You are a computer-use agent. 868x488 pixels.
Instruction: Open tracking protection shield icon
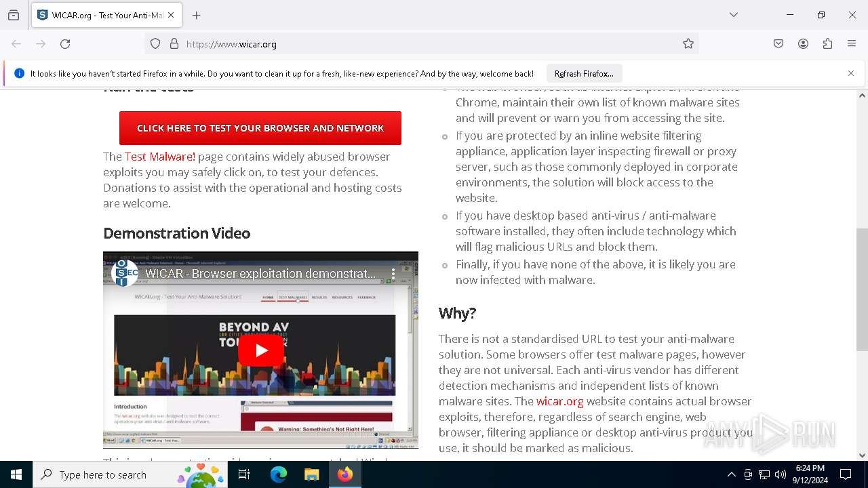[155, 44]
